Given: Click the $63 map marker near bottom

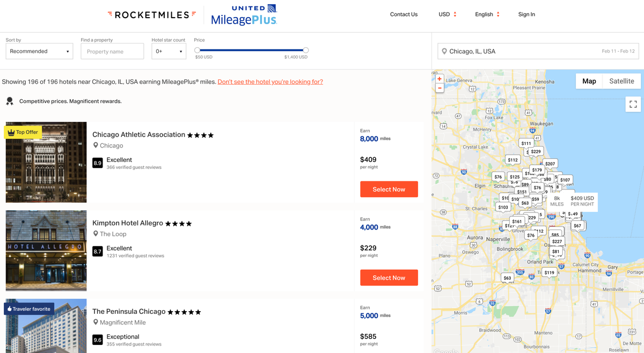Looking at the screenshot, I should pos(507,278).
